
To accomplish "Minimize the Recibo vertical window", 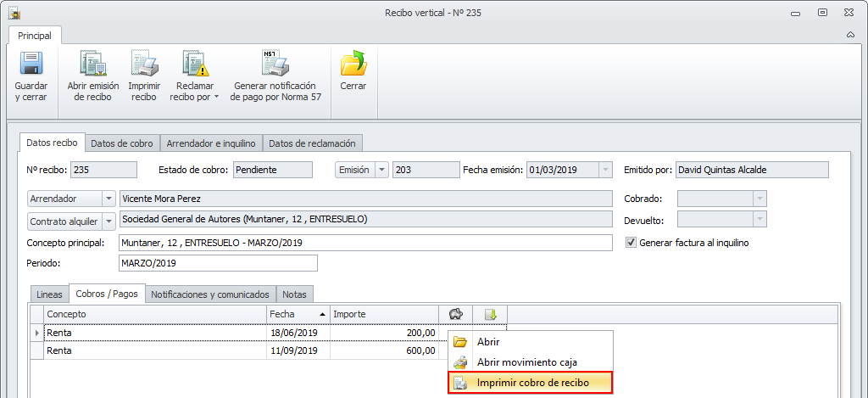I will pos(795,13).
